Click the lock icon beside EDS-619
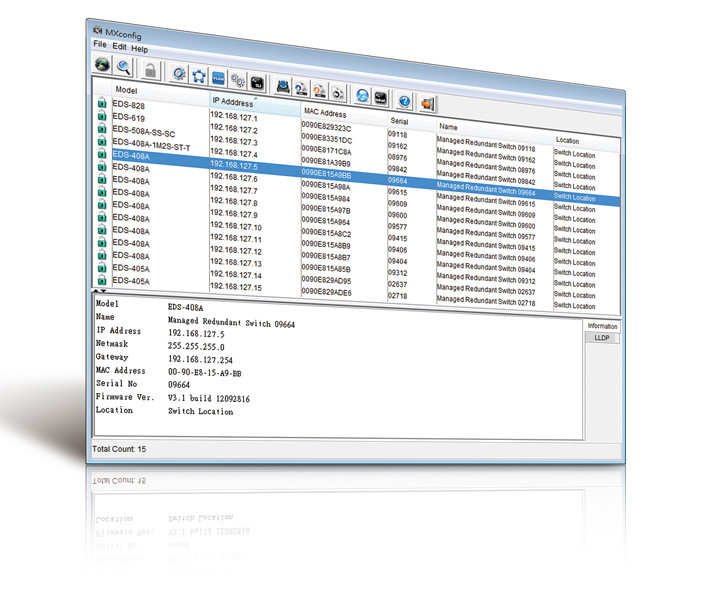720x600 pixels. coord(101,116)
